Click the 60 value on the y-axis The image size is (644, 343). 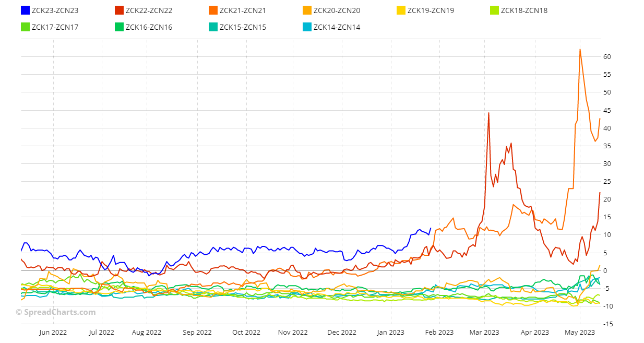pyautogui.click(x=608, y=56)
